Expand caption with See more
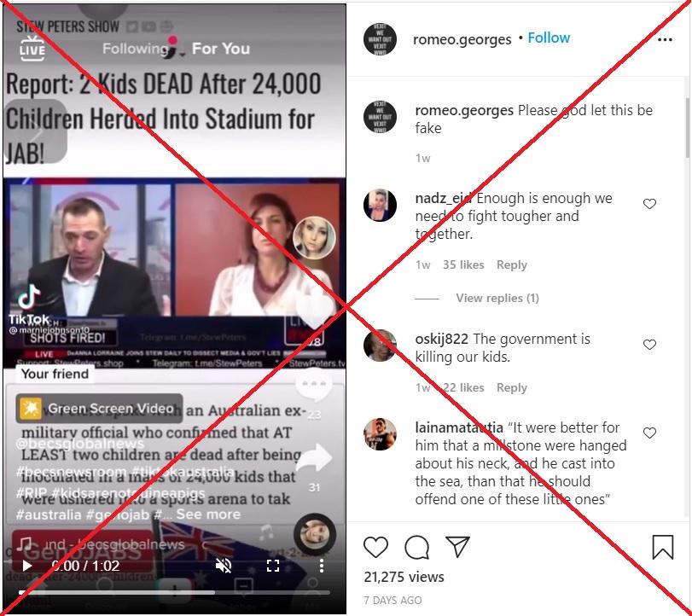Viewport: 692px width, 616px height. click(208, 514)
